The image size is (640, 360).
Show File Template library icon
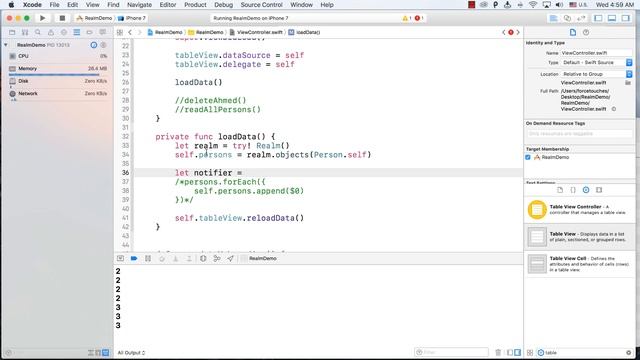pos(560,190)
